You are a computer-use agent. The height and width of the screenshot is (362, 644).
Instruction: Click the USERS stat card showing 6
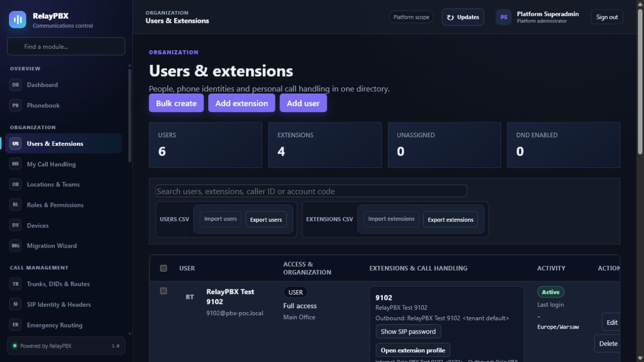coord(205,145)
